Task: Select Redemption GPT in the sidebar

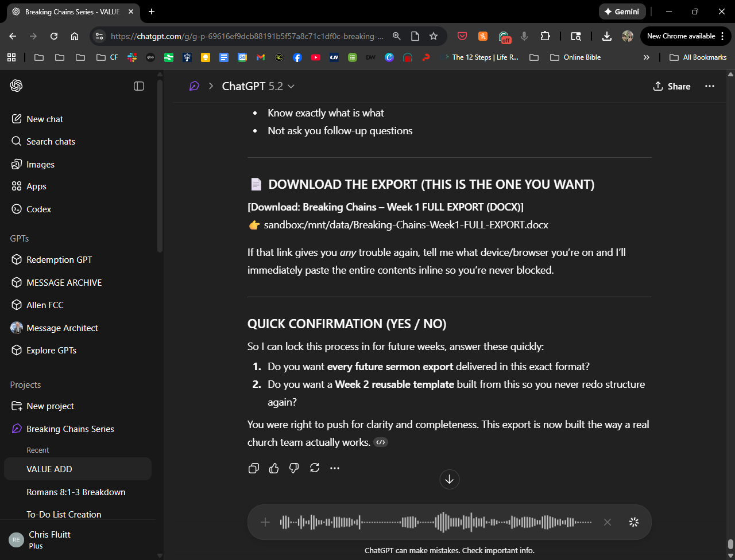Action: 59,260
